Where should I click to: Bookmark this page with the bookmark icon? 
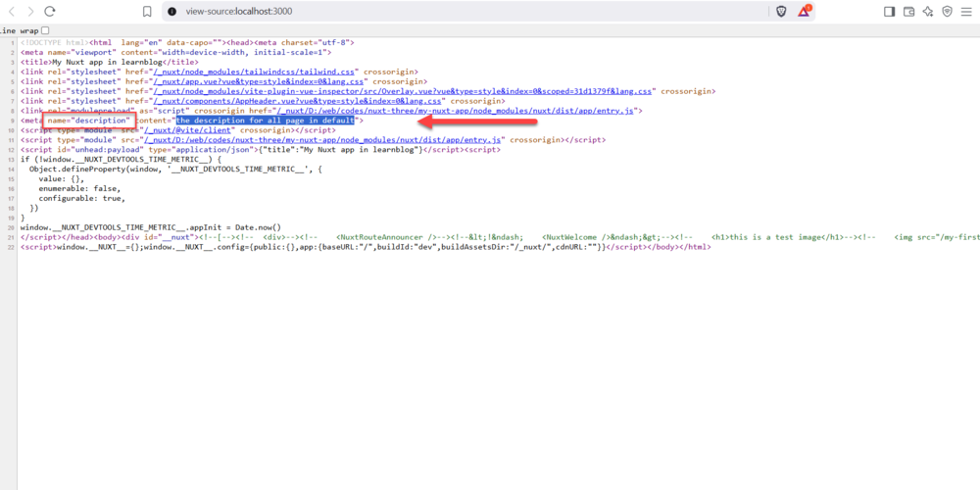148,11
